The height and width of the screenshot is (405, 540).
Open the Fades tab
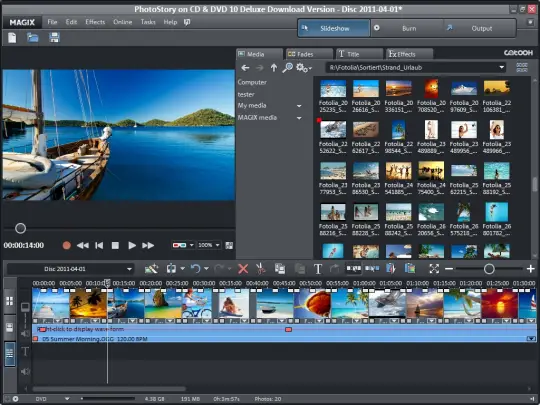(309, 54)
